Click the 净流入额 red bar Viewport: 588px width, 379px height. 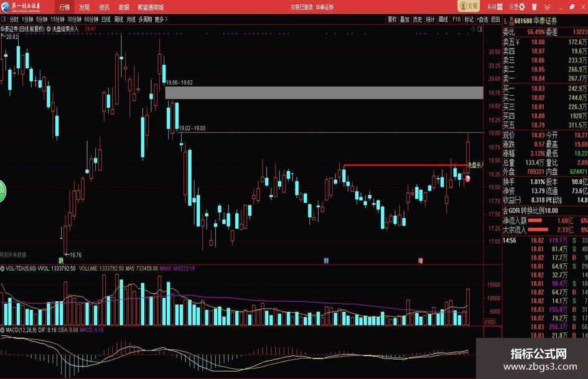tap(535, 220)
